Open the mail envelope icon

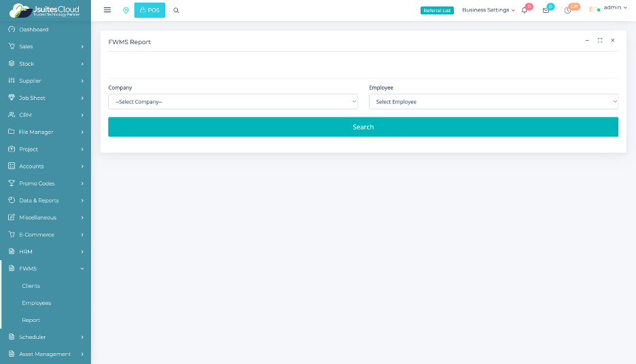tap(546, 10)
